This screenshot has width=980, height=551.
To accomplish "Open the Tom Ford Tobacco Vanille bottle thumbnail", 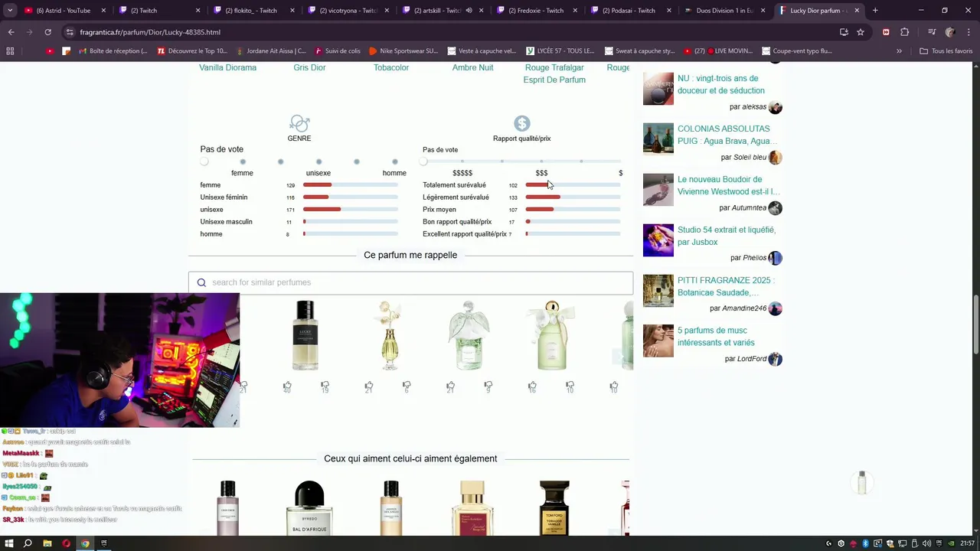I will (554, 507).
